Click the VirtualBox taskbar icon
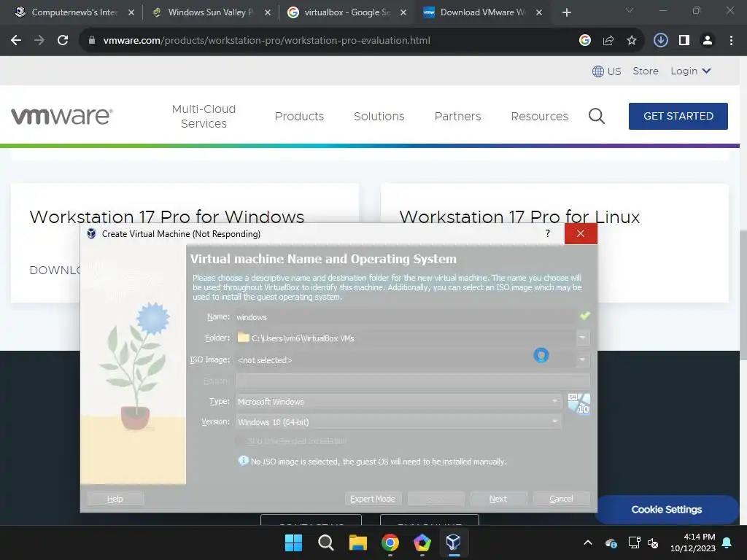 pos(454,542)
